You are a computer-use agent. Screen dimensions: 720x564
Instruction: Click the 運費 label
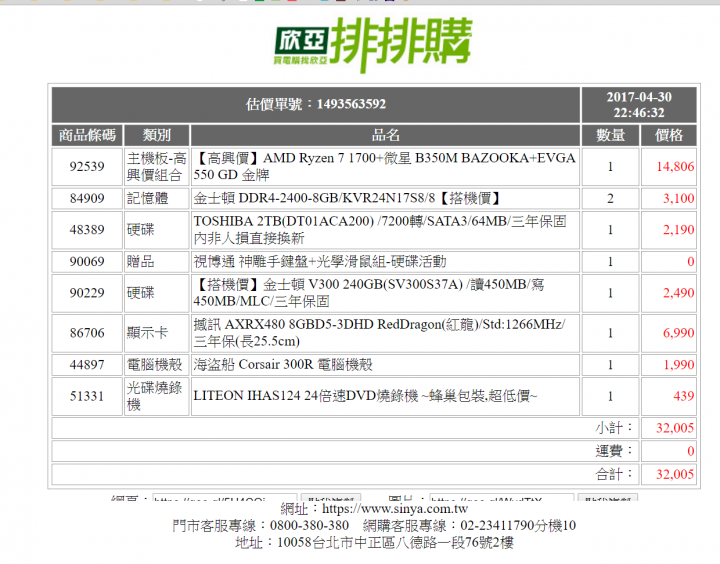point(614,451)
